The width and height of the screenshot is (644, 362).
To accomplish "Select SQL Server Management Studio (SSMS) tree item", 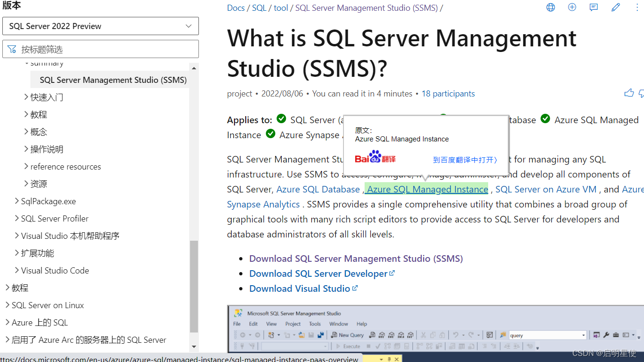I will 113,80.
